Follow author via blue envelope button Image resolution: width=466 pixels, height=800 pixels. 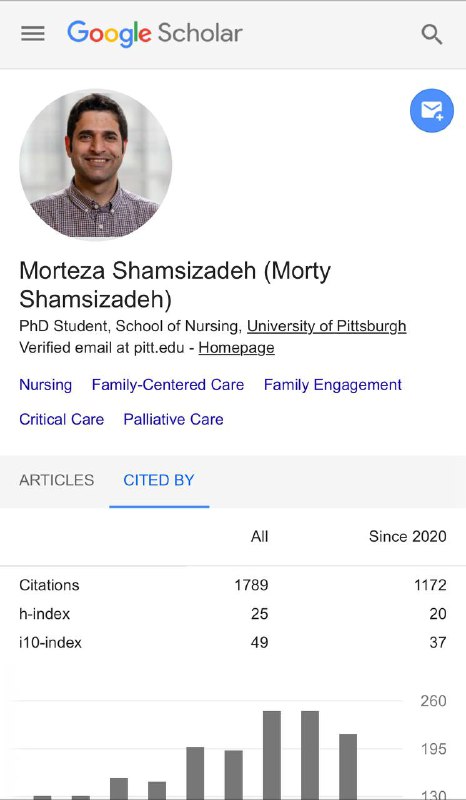[432, 110]
